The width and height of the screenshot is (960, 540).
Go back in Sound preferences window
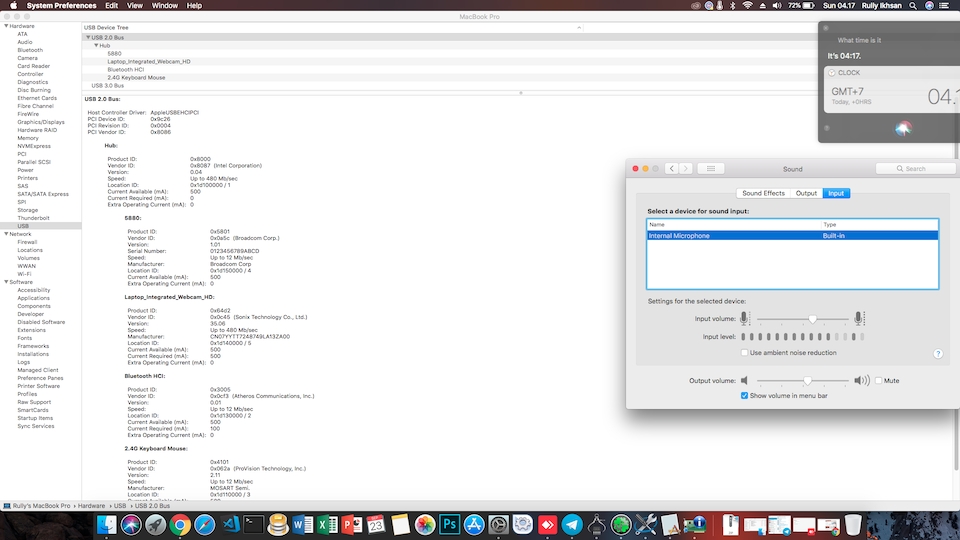672,168
